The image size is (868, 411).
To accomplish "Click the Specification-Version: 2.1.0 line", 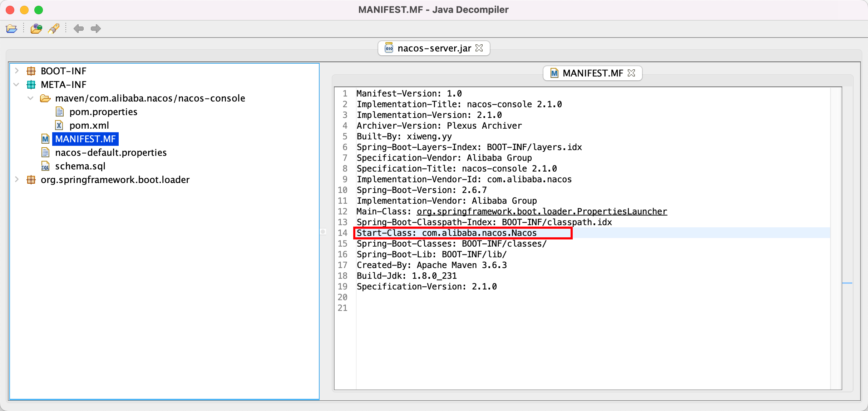I will 426,287.
